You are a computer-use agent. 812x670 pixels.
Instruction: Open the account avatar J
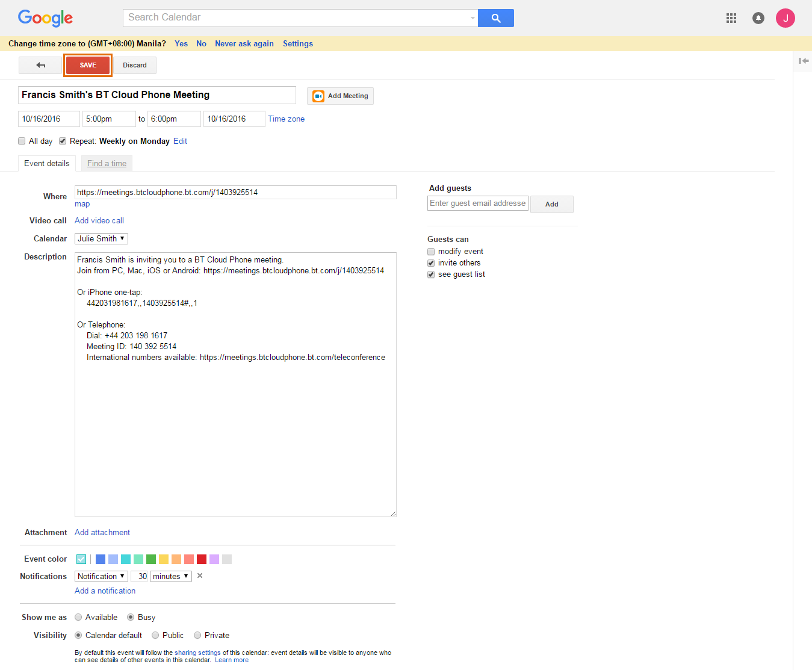786,18
